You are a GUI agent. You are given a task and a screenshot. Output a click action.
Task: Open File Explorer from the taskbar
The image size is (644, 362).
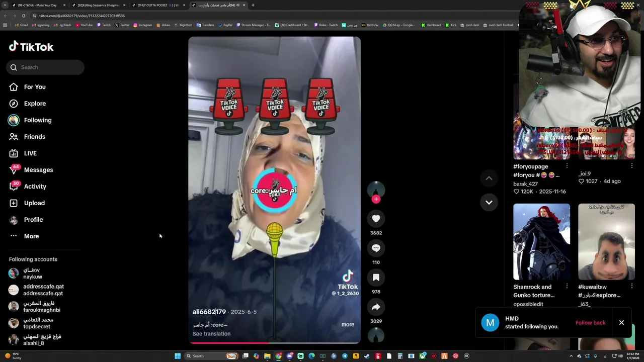[x=267, y=356]
